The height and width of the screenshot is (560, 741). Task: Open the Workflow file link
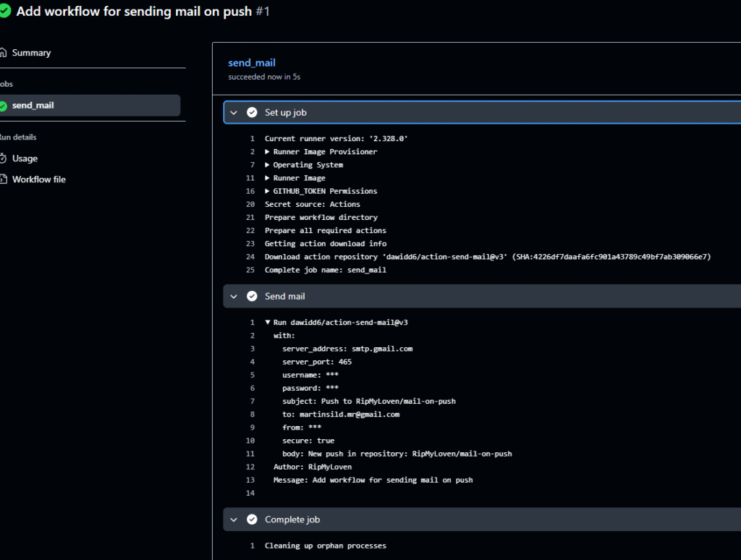coord(39,179)
